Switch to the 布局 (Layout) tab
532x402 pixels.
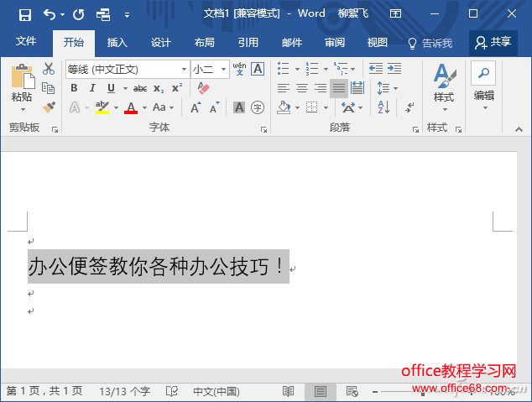204,43
